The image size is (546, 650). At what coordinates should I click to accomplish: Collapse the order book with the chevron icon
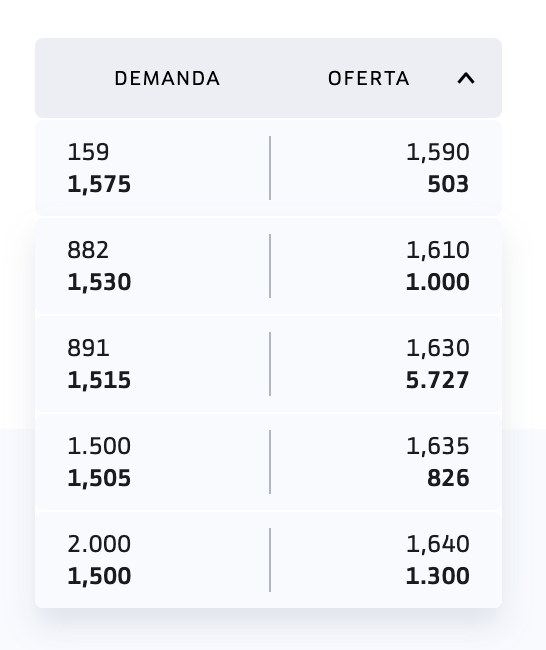pos(466,78)
